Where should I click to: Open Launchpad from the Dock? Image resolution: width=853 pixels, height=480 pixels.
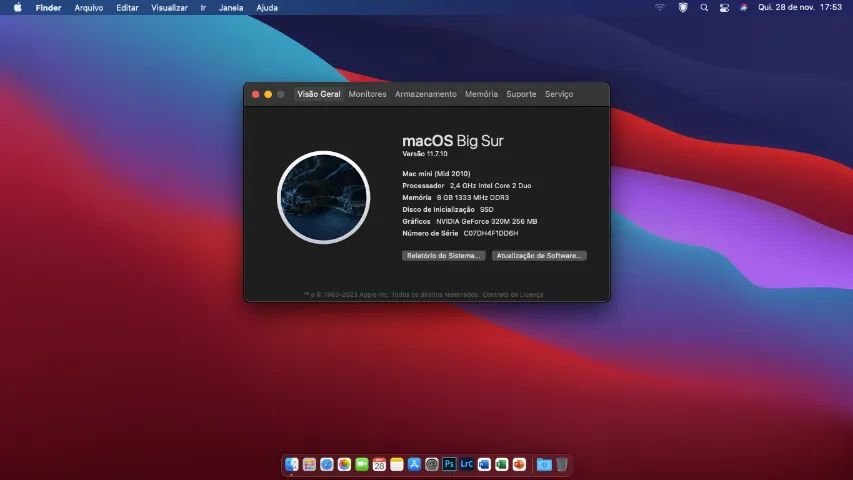pyautogui.click(x=309, y=464)
